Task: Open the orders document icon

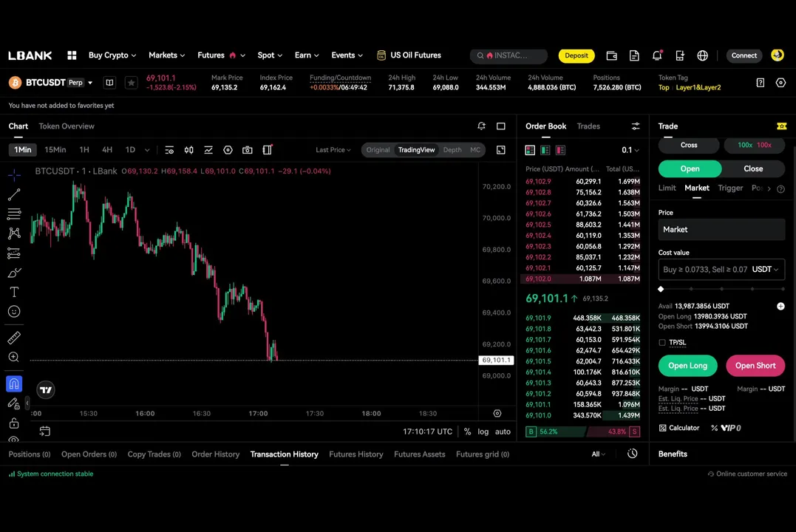Action: (634, 55)
